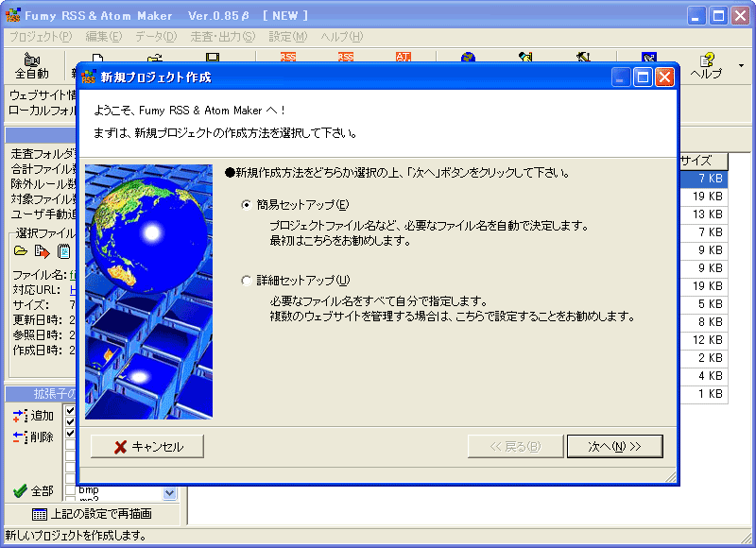The width and height of the screenshot is (756, 548).
Task: Expand the toolbar overflow arrow beside ヘルプ
Action: tap(742, 65)
